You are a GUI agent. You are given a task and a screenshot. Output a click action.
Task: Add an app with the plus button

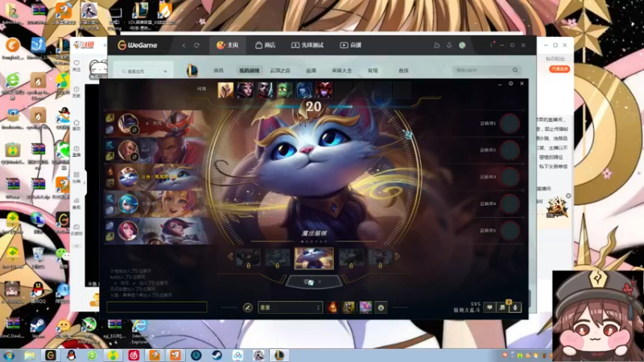pos(165,72)
